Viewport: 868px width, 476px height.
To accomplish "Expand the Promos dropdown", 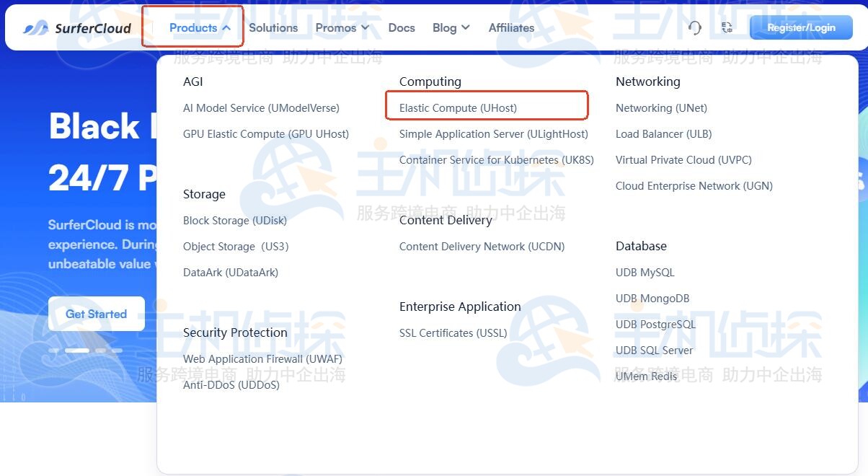I will click(x=342, y=27).
